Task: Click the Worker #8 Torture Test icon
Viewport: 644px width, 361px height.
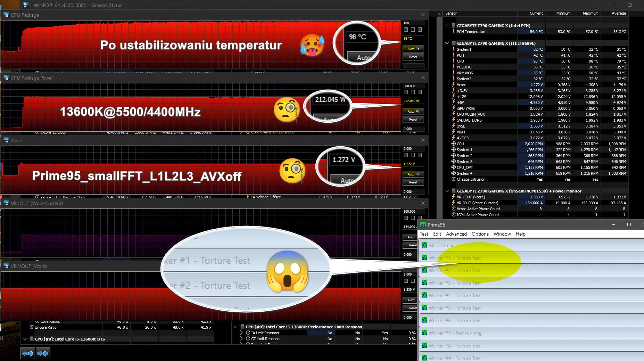Action: 424,346
